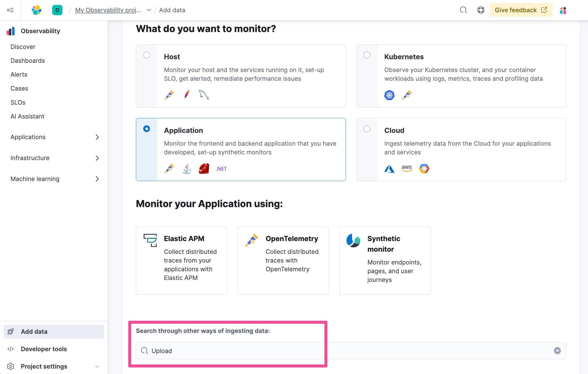The image size is (588, 374).
Task: Open the Alerts page
Action: [19, 74]
